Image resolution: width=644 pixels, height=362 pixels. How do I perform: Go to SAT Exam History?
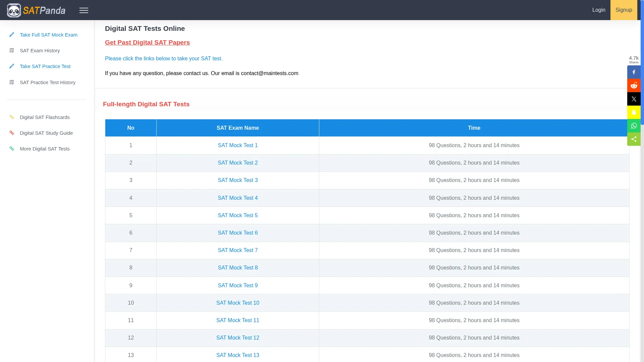click(x=40, y=51)
